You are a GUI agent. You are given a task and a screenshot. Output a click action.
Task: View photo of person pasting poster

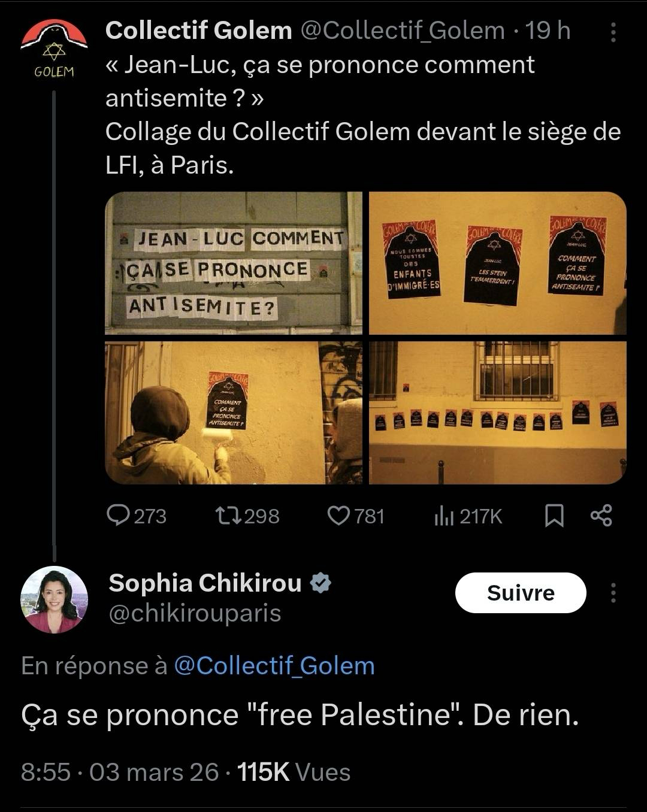234,413
